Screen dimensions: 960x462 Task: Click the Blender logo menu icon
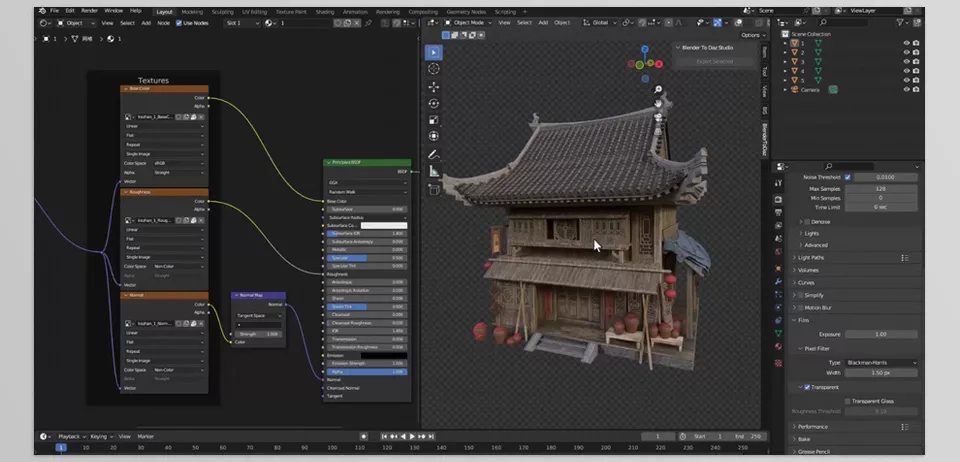click(x=42, y=11)
